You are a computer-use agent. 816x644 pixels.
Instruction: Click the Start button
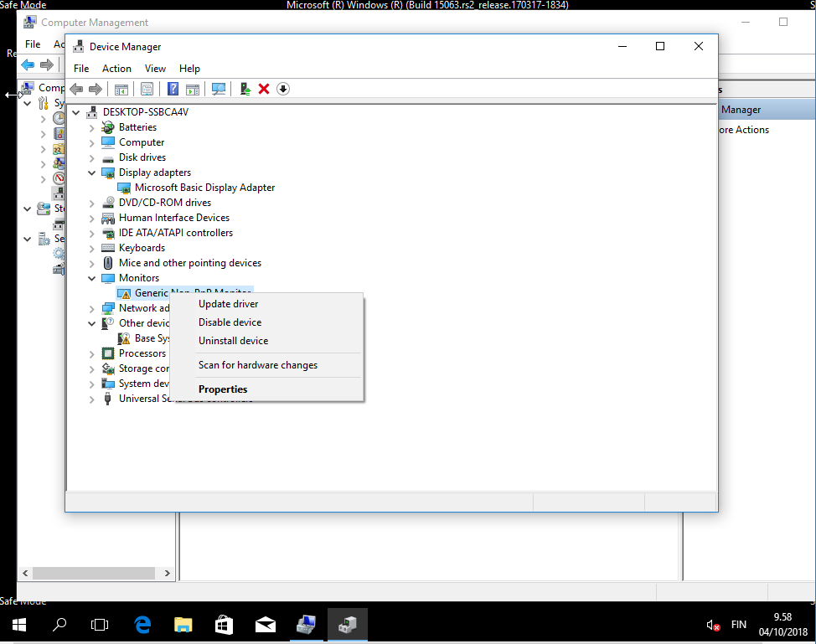19,625
